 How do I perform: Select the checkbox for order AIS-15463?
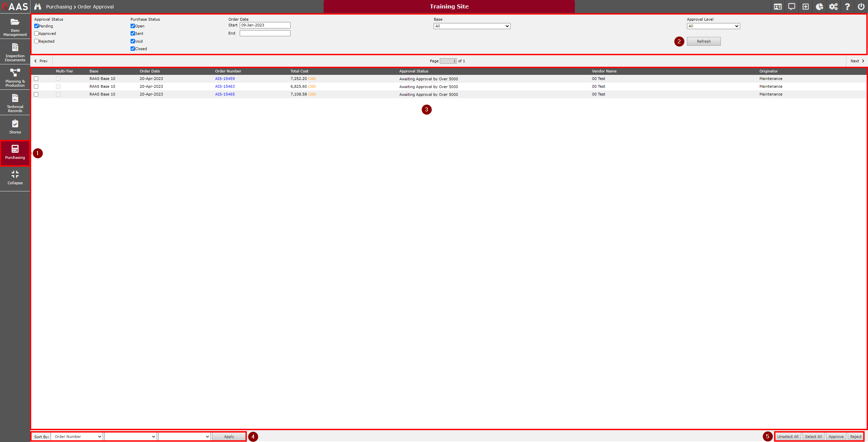[x=36, y=87]
